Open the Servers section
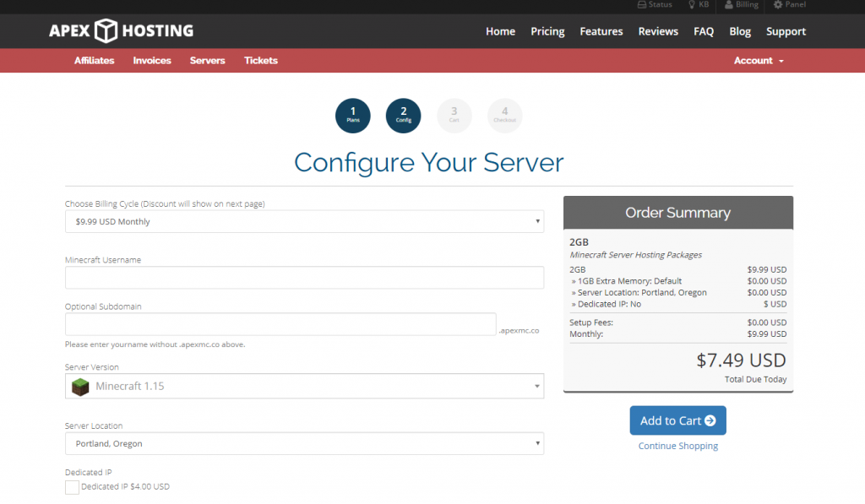 click(208, 61)
